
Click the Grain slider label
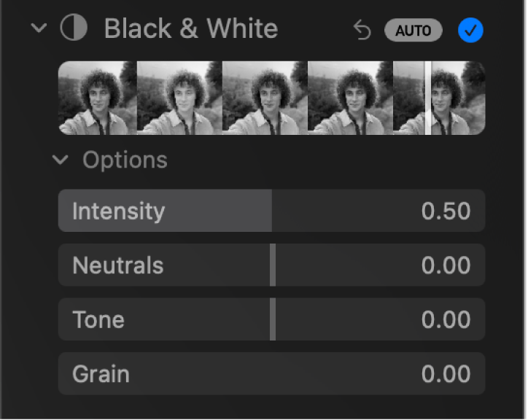[101, 374]
